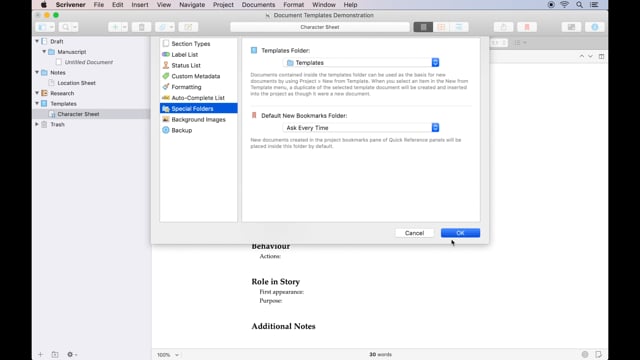Screen dimensions: 640x360
Task: Click the Character Sheet quick search field
Action: pyautogui.click(x=320, y=27)
